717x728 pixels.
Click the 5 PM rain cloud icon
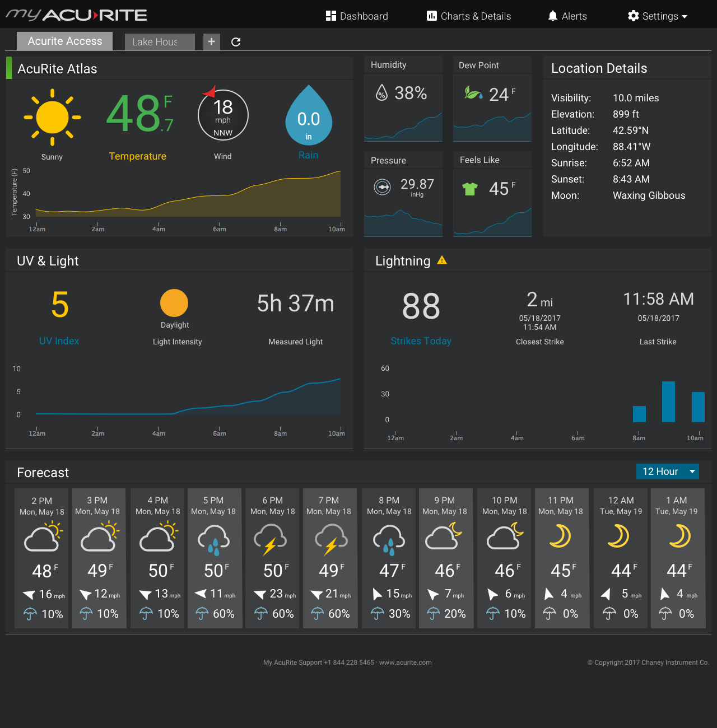213,539
